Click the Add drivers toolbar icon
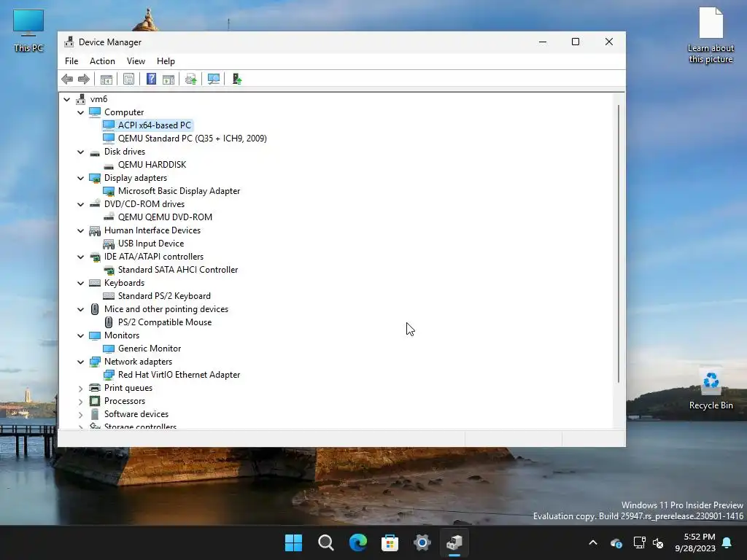This screenshot has height=560, width=747. coord(237,79)
